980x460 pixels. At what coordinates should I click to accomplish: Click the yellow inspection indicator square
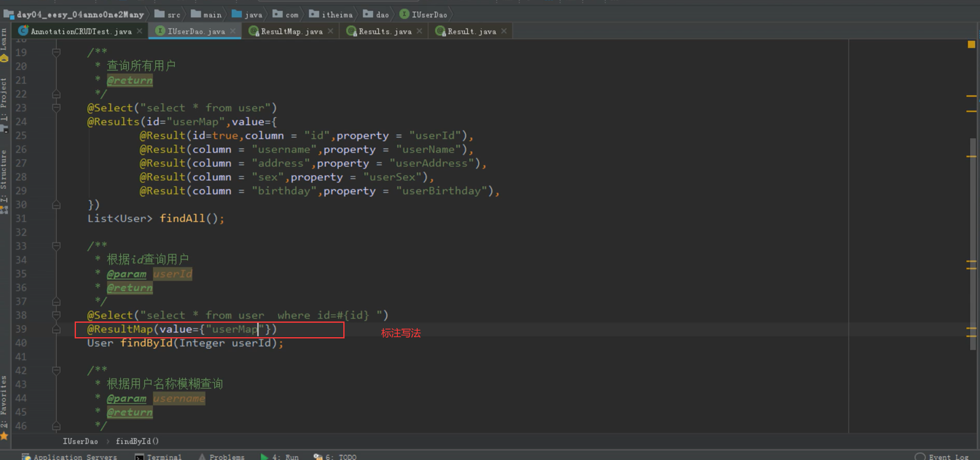tap(971, 44)
